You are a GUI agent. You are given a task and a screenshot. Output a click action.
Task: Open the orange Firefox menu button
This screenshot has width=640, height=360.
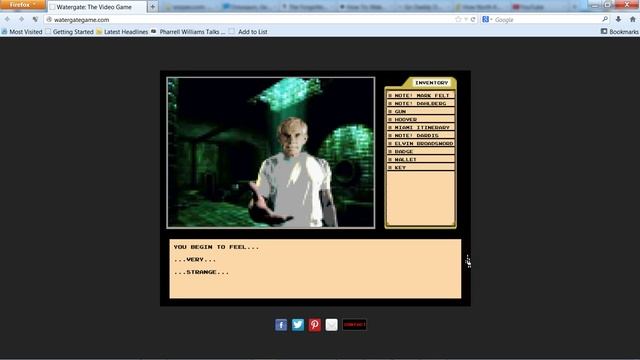pyautogui.click(x=23, y=5)
